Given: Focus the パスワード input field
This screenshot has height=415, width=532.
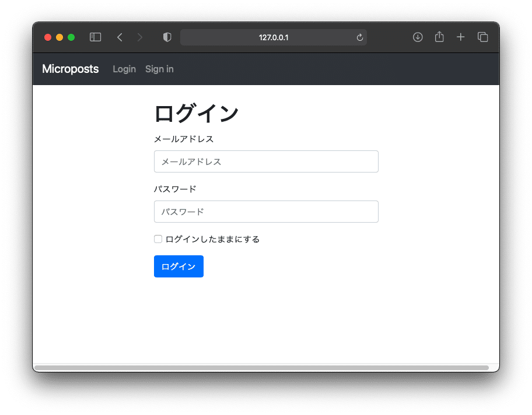Looking at the screenshot, I should click(x=266, y=212).
